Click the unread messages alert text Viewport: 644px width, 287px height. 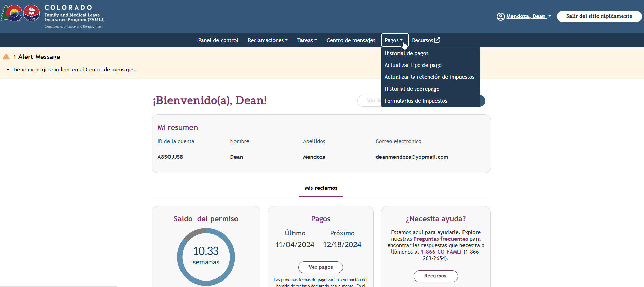(x=74, y=70)
